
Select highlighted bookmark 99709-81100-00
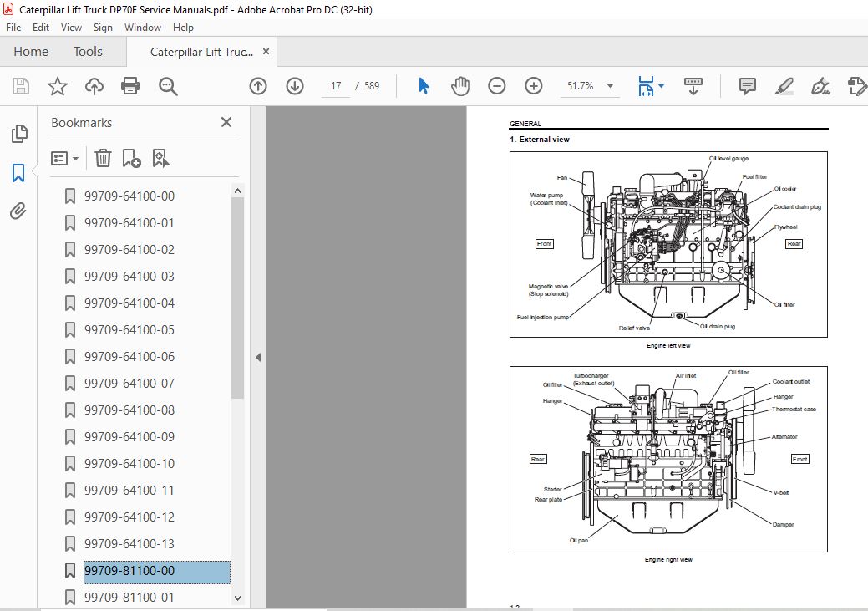coord(157,572)
